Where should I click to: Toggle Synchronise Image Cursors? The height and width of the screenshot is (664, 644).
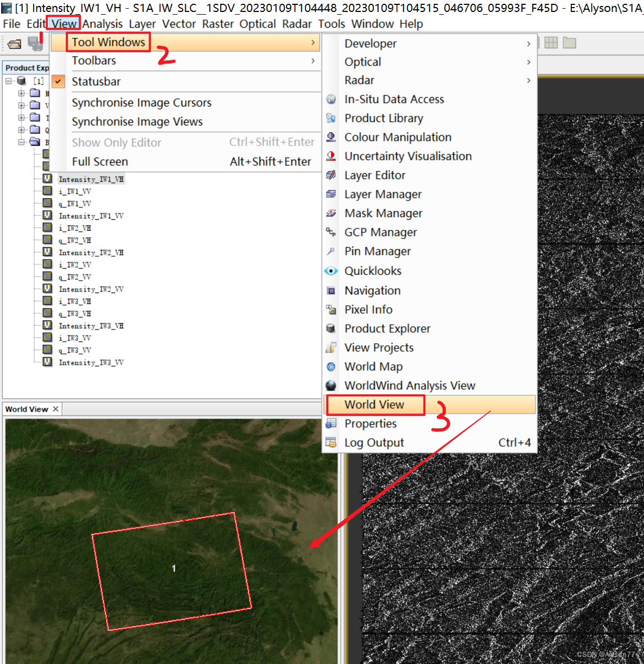click(142, 103)
